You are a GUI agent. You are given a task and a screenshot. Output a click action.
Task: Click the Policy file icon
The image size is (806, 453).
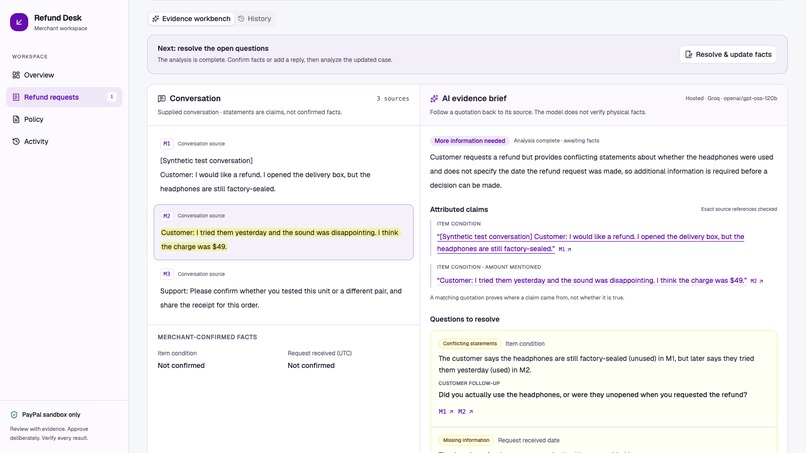(x=16, y=119)
